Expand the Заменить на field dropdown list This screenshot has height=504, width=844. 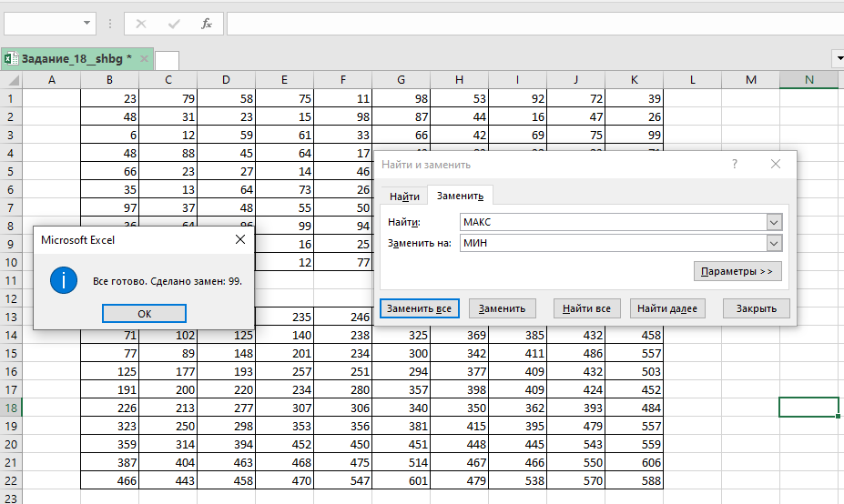(x=774, y=243)
